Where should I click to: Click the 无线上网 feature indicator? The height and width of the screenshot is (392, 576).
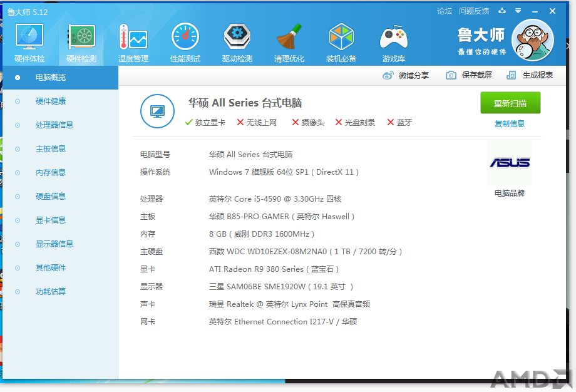click(x=257, y=122)
